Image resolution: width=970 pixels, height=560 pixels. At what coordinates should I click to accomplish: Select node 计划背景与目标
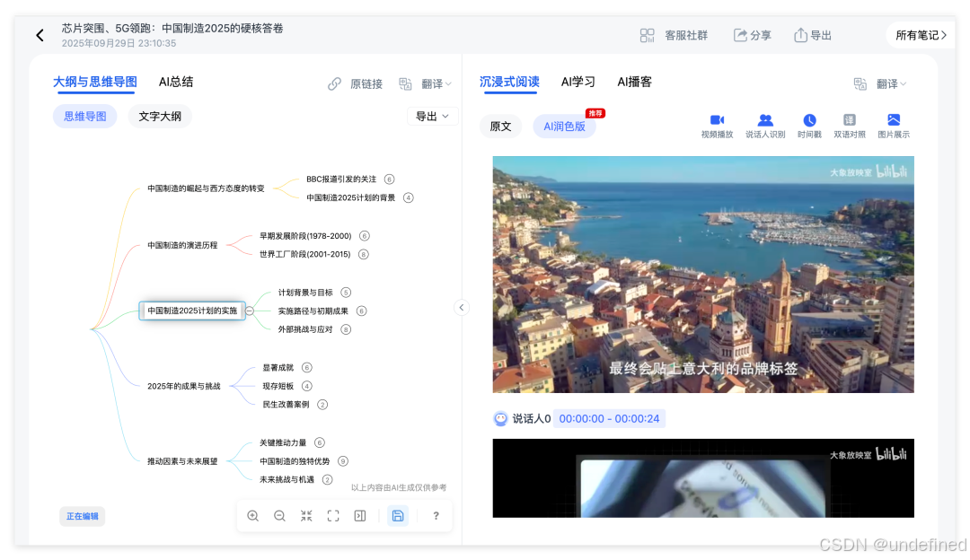(x=305, y=293)
